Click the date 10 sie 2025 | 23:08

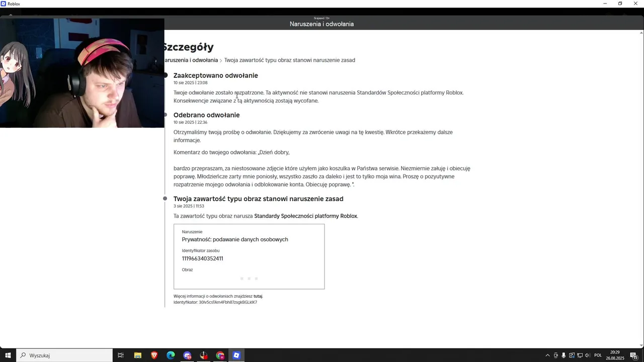click(190, 83)
